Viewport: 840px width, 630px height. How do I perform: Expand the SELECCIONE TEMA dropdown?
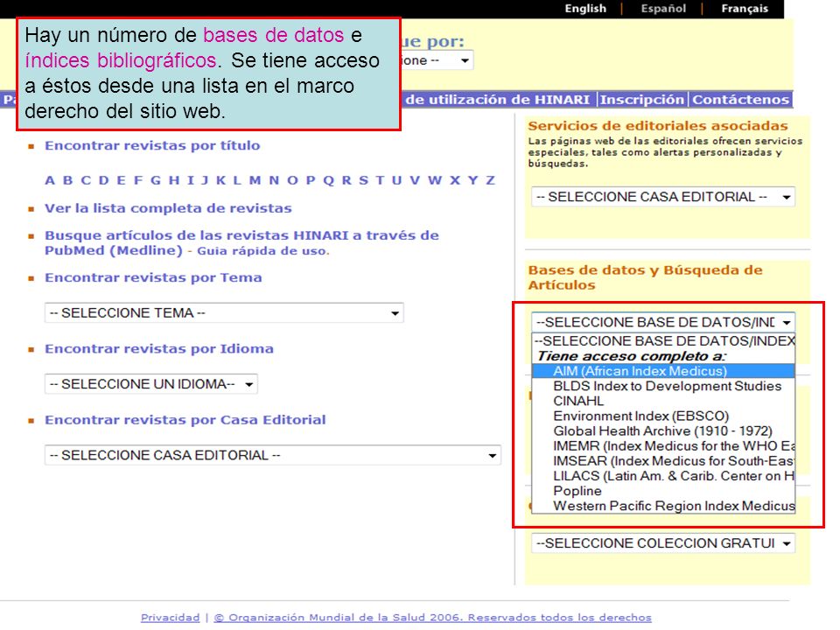pyautogui.click(x=224, y=313)
